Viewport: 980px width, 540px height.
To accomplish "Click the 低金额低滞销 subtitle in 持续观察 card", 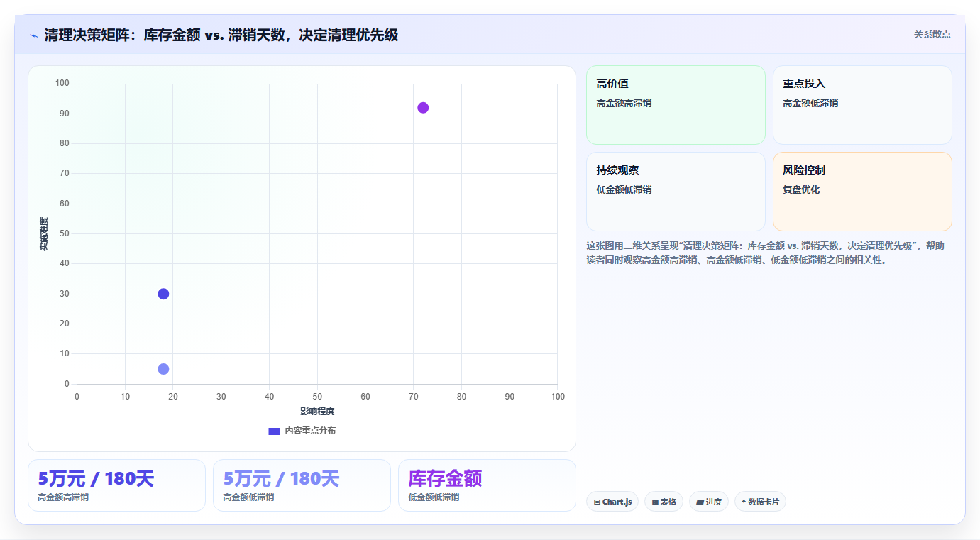I will click(624, 189).
